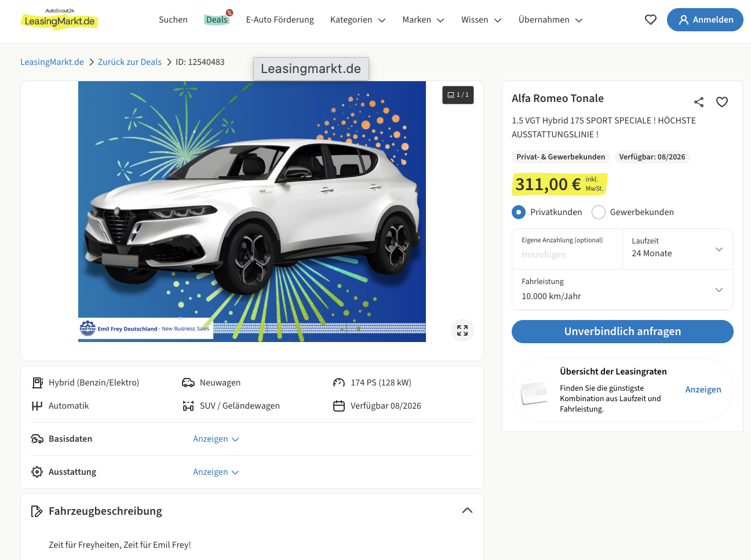Click the Anmelden button
Screen dimensions: 751x560
click(x=705, y=20)
